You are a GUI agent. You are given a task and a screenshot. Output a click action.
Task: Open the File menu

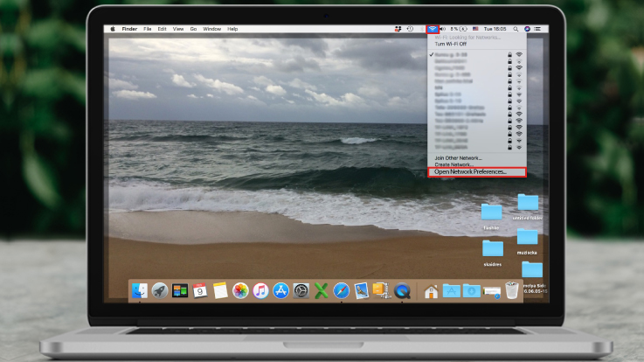click(147, 29)
